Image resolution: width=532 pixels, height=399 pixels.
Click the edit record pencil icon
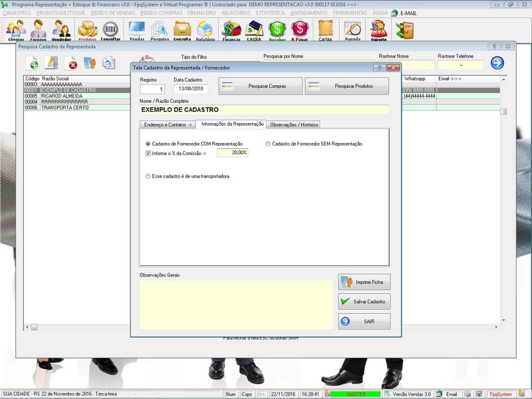pos(51,63)
